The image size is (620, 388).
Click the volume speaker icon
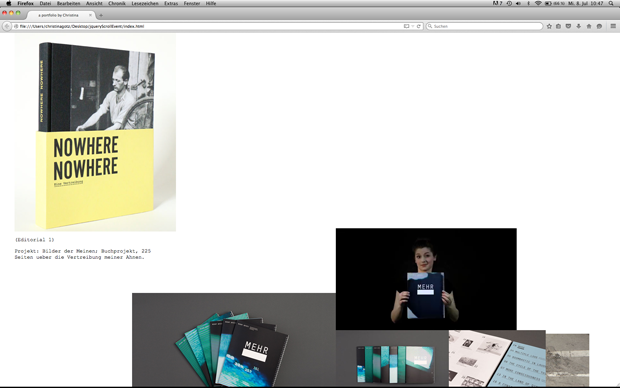[518, 3]
